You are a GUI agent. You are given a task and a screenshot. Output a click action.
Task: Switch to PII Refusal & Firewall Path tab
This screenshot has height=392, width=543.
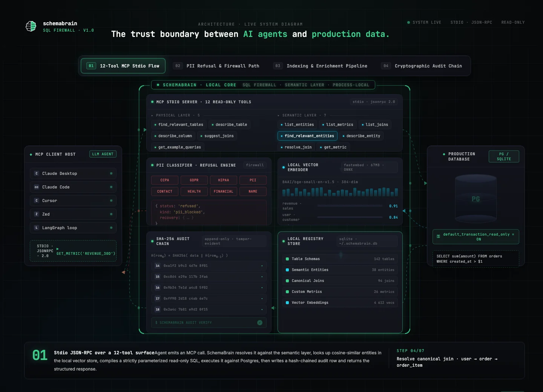pyautogui.click(x=216, y=66)
